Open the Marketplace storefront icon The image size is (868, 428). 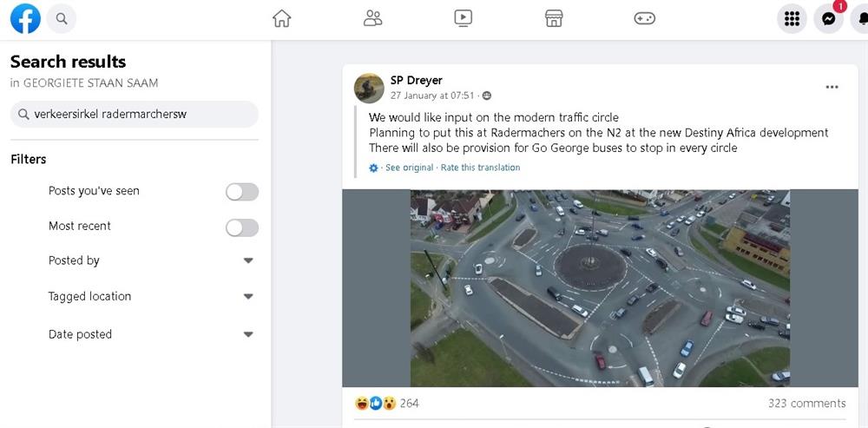pyautogui.click(x=554, y=19)
